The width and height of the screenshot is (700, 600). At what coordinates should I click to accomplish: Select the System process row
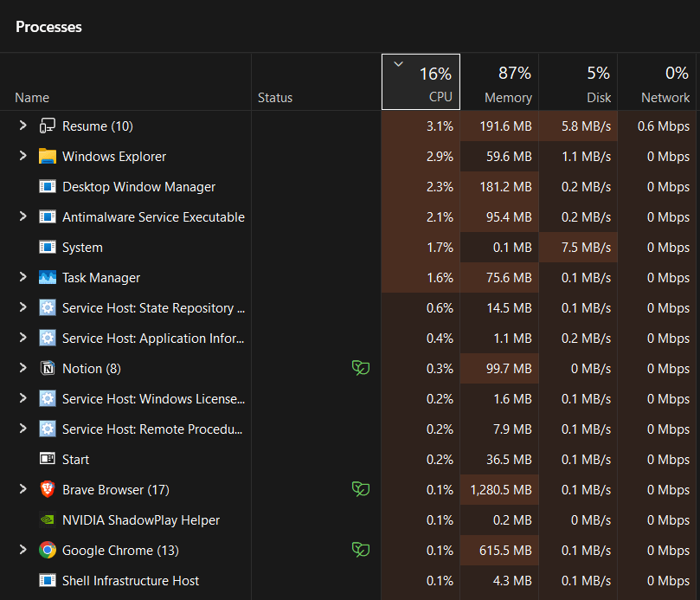click(x=130, y=247)
